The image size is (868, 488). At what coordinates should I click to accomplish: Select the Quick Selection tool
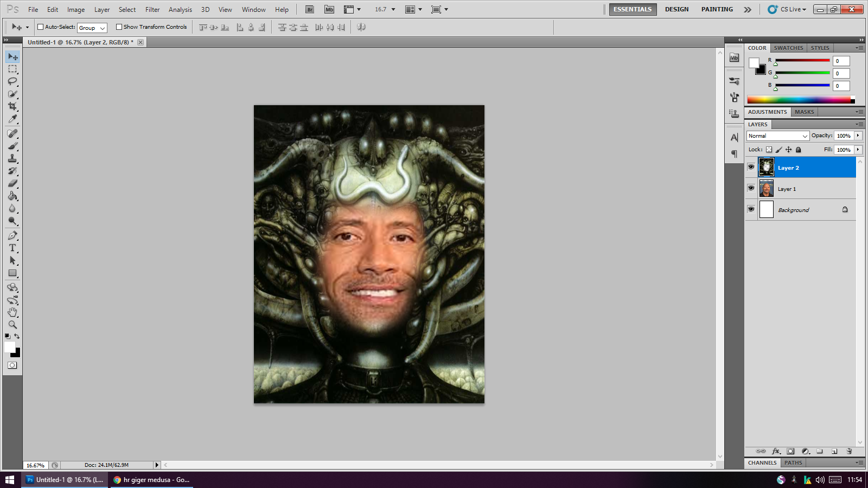[x=12, y=94]
